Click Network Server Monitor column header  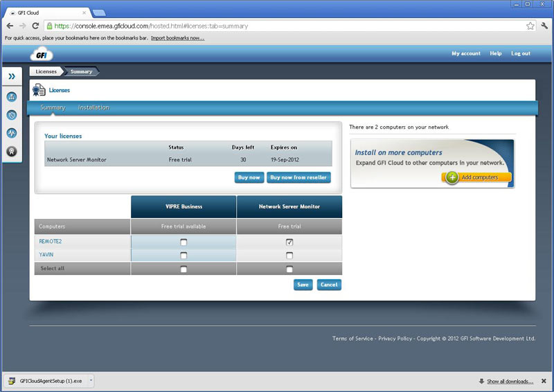coord(289,207)
